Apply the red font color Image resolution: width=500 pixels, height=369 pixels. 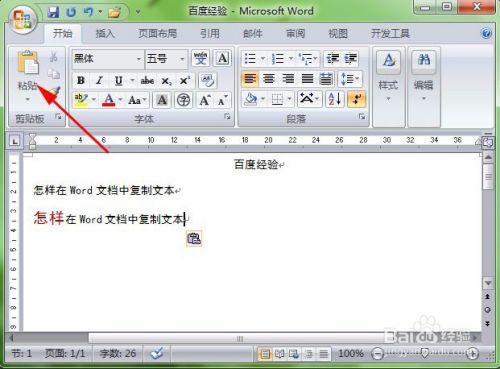[x=109, y=99]
